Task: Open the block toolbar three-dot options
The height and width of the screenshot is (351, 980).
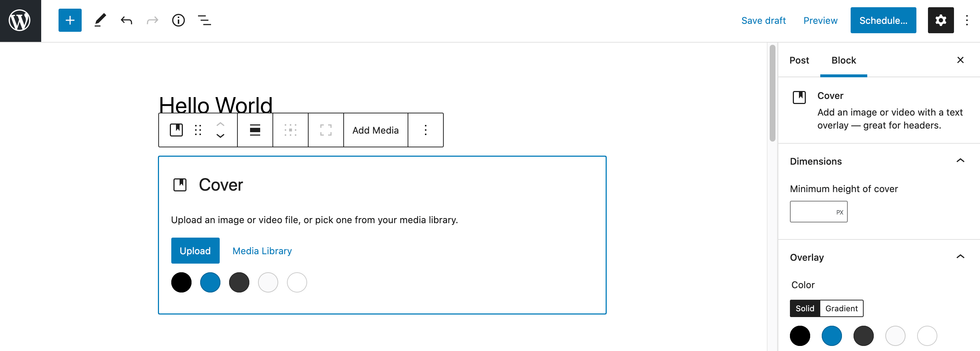Action: click(x=425, y=130)
